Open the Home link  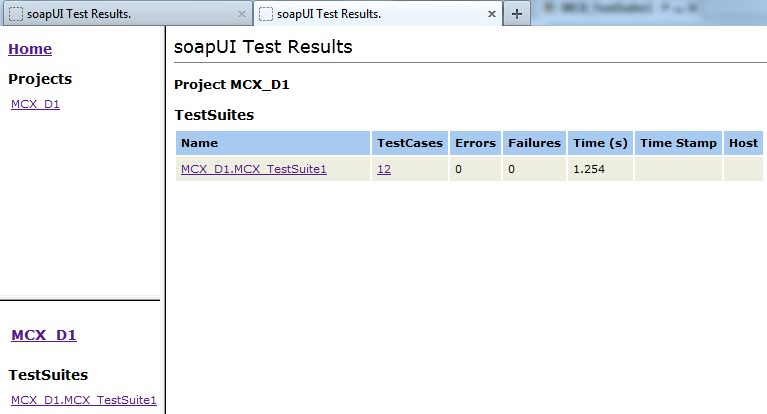[30, 49]
